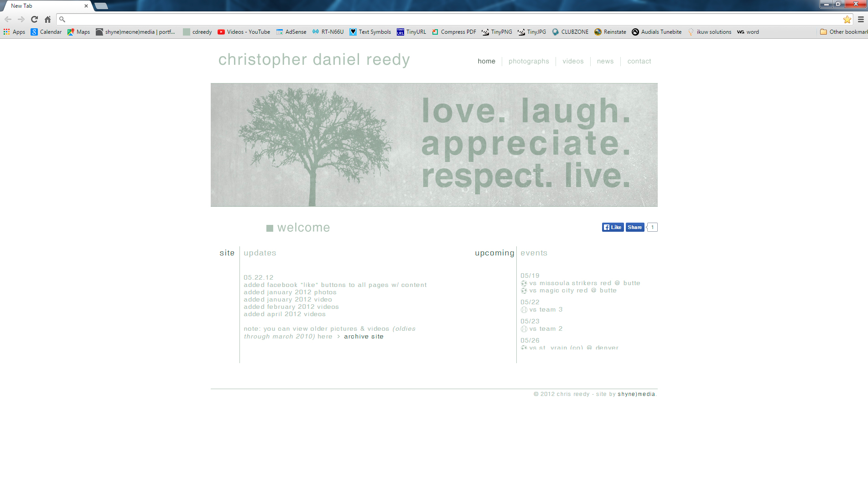Open the Audials Tunebite bookmark
868x479 pixels.
pyautogui.click(x=657, y=32)
